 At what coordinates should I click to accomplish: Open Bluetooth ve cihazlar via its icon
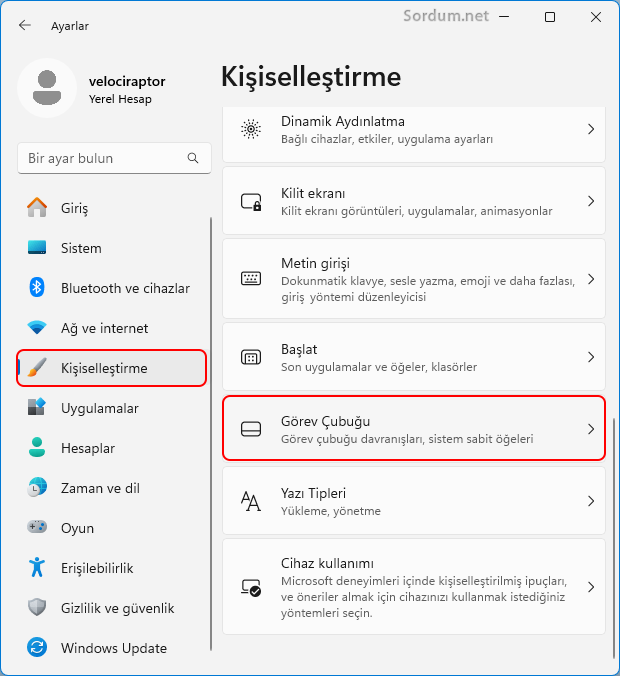click(x=37, y=288)
